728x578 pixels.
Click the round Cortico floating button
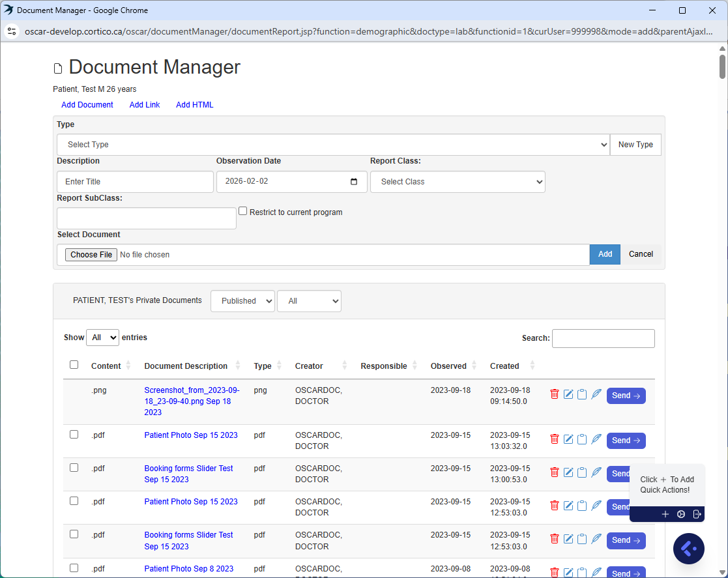click(x=688, y=549)
